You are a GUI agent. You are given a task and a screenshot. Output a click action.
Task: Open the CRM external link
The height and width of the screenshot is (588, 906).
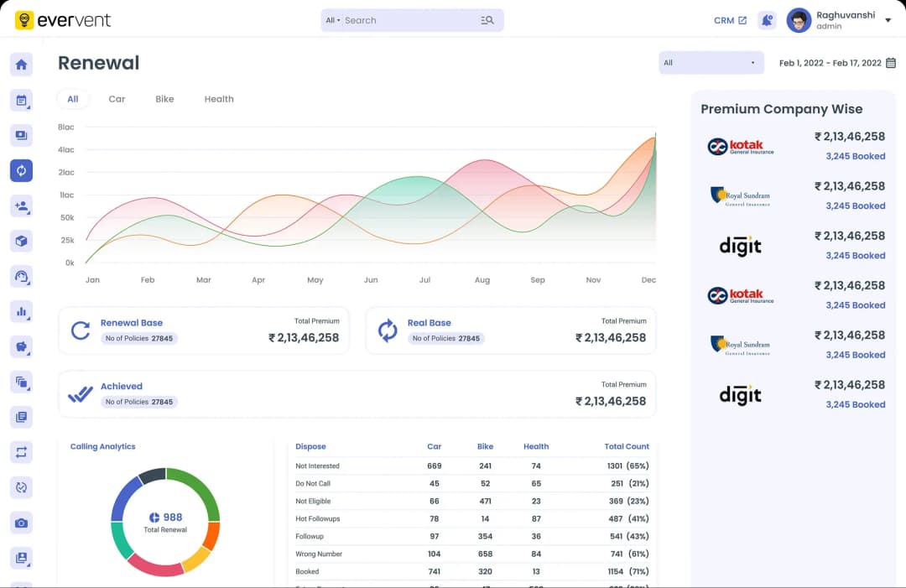click(728, 19)
